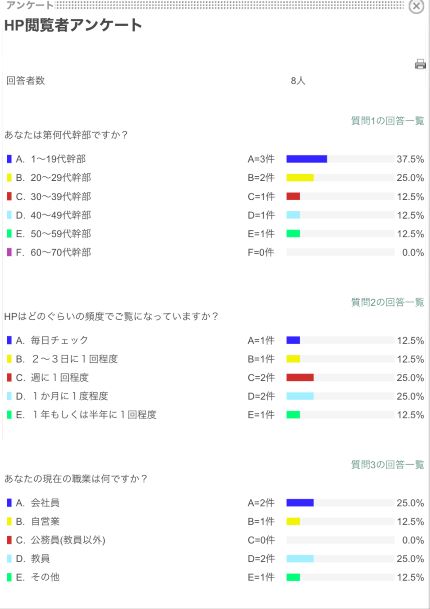This screenshot has width=430, height=609.
Task: Select the 毎日チェック answer label
Action: (59, 340)
